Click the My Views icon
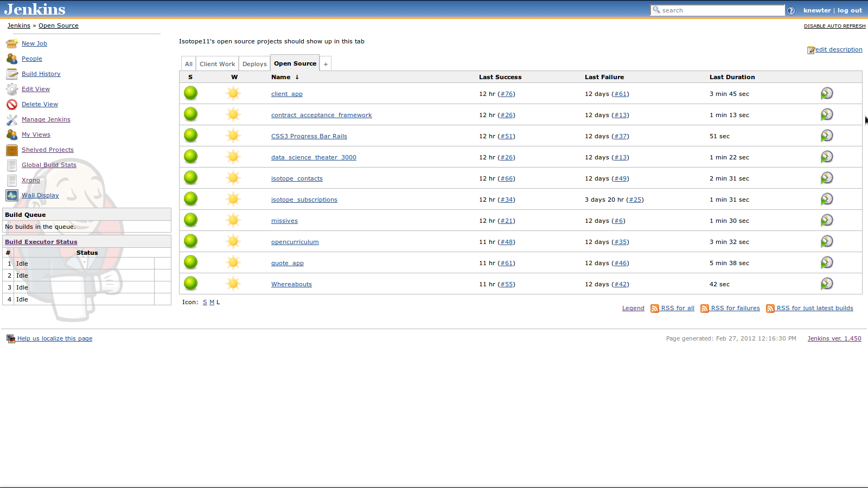Image resolution: width=868 pixels, height=488 pixels. [12, 134]
